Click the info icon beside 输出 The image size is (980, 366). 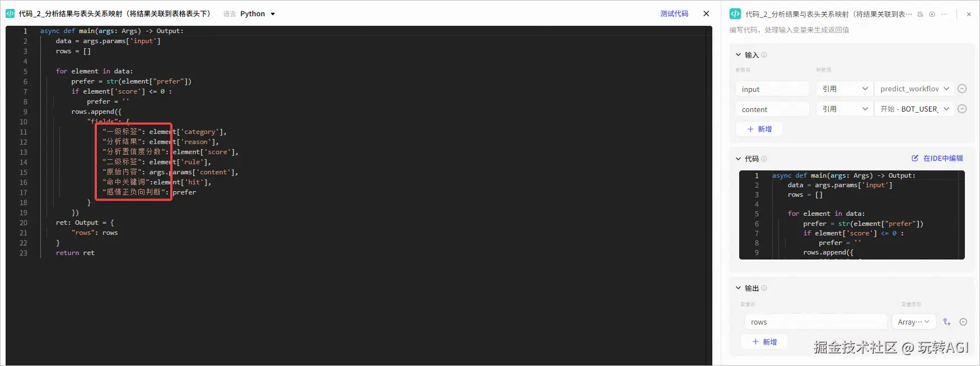(x=764, y=288)
